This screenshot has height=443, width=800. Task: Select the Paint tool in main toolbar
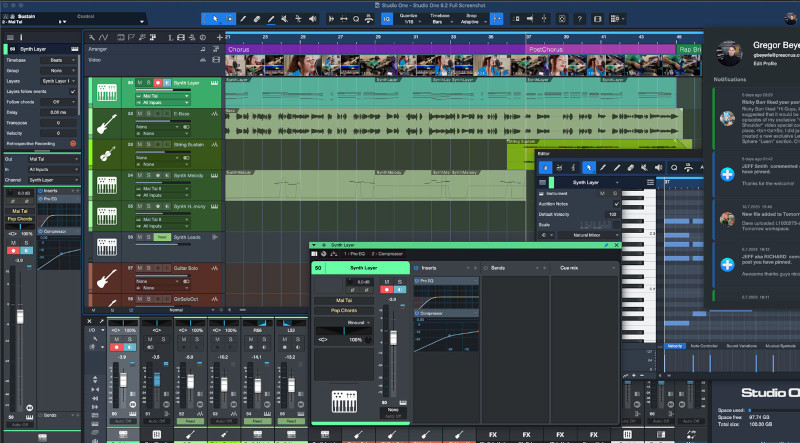271,19
